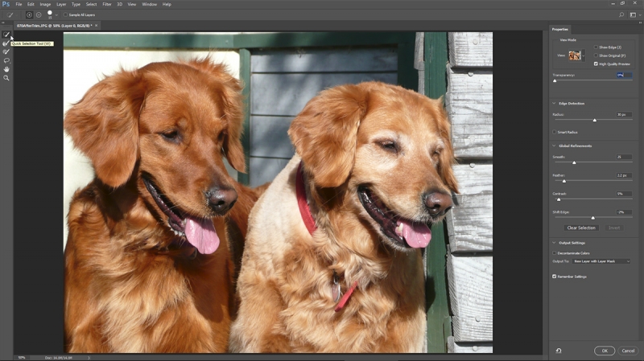Image resolution: width=644 pixels, height=361 pixels.
Task: Collapse the Global Refinements section
Action: 554,146
